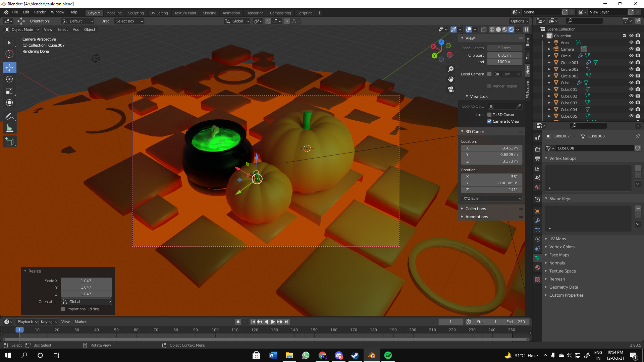This screenshot has width=644, height=362.
Task: Toggle X-ray view icon
Action: [x=483, y=29]
